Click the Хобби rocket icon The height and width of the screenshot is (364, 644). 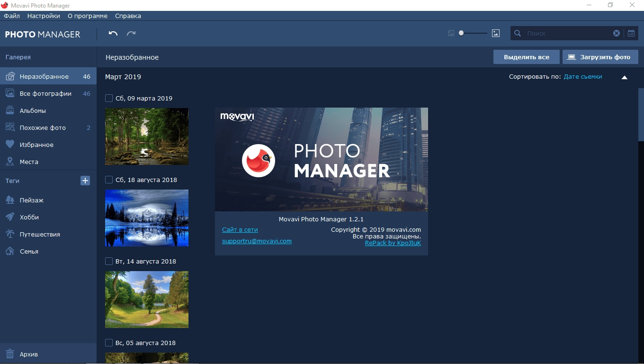[x=10, y=217]
